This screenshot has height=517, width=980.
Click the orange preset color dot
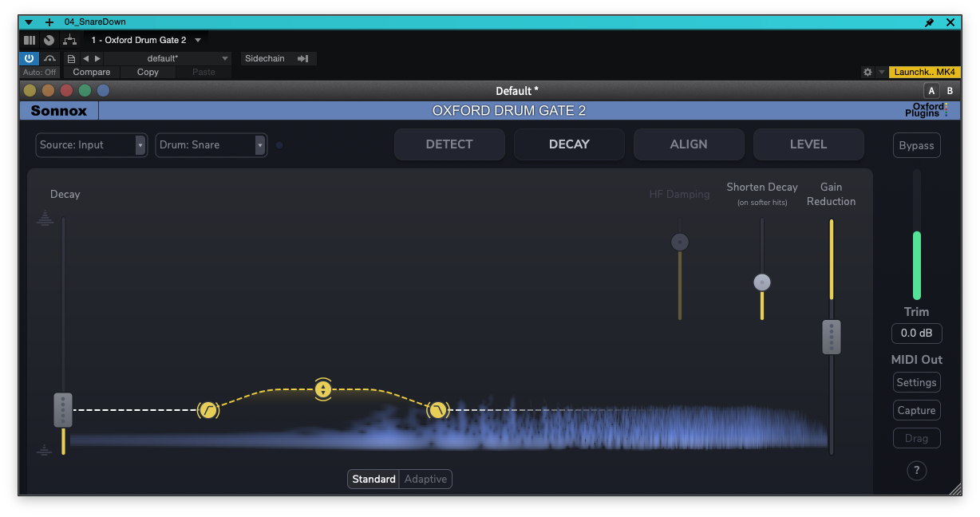[49, 91]
